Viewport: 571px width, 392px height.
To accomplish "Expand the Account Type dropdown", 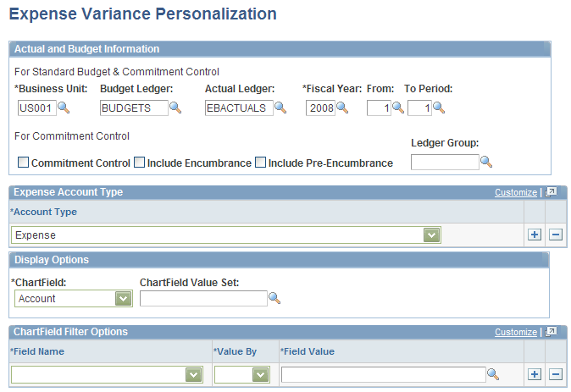I will pyautogui.click(x=432, y=235).
